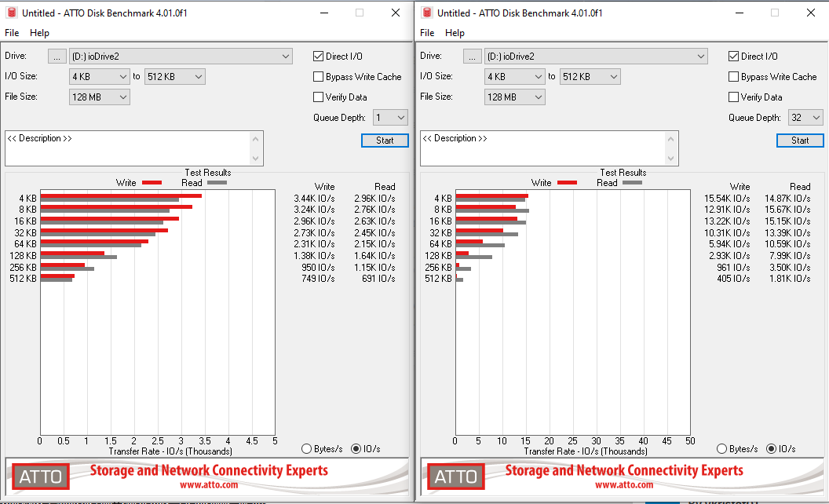Click the red Write legend swatch in the right window
Image resolution: width=829 pixels, height=504 pixels.
pyautogui.click(x=567, y=182)
